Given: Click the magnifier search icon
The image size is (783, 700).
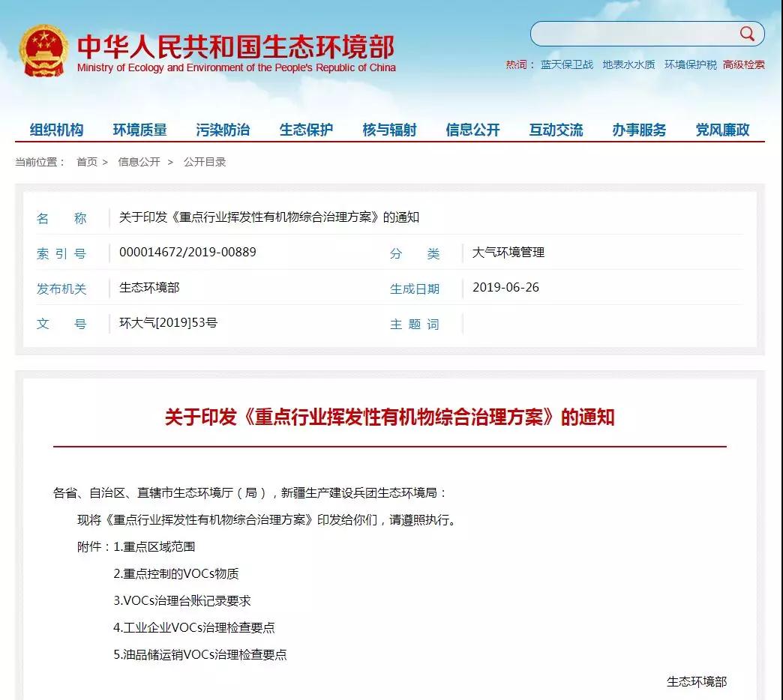Looking at the screenshot, I should point(747,34).
